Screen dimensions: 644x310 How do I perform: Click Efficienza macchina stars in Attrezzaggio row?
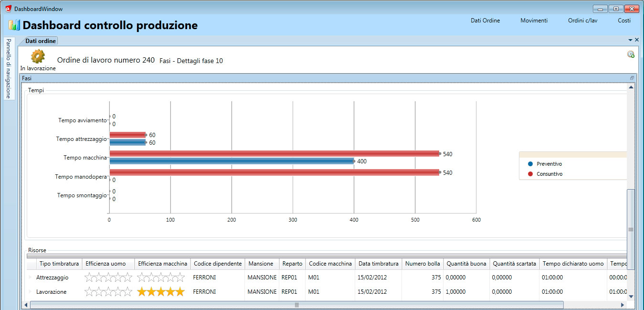(161, 277)
